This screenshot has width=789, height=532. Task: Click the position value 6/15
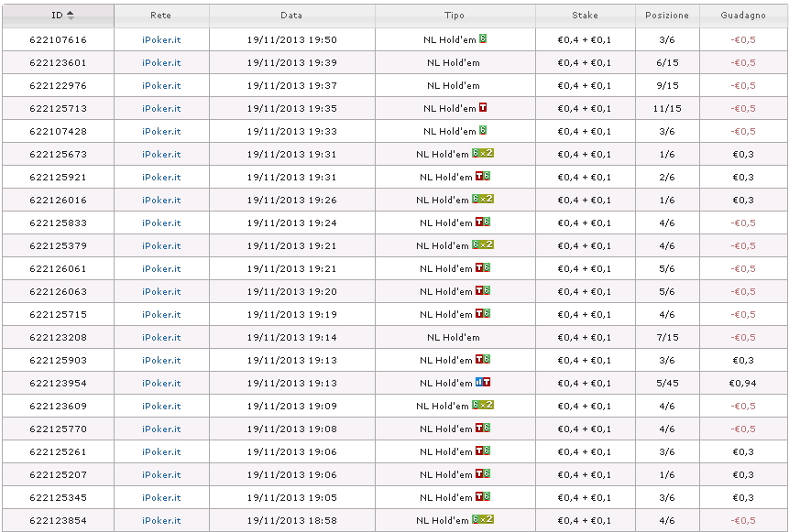click(x=667, y=63)
